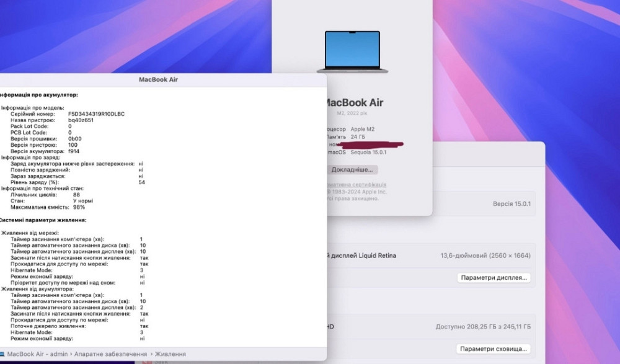Select Живлення in the path bar

click(x=170, y=354)
